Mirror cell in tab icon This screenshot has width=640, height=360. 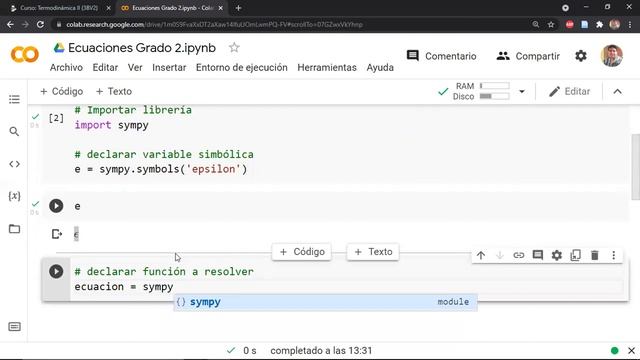[576, 256]
